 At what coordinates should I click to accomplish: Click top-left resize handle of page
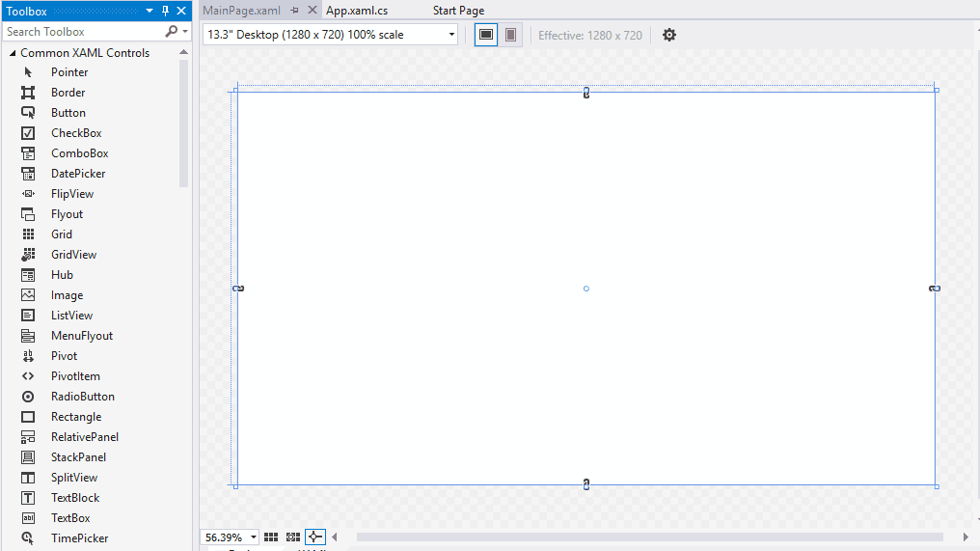[x=235, y=90]
